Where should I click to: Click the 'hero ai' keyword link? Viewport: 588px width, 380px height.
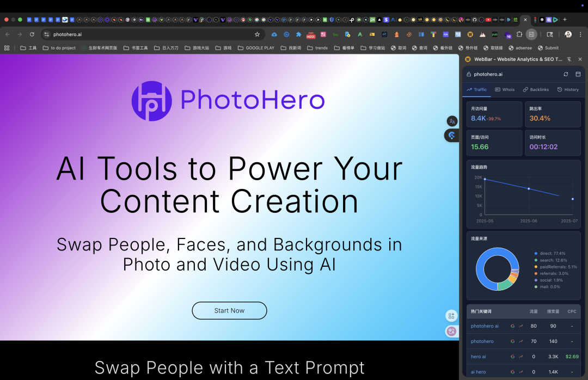pyautogui.click(x=478, y=357)
